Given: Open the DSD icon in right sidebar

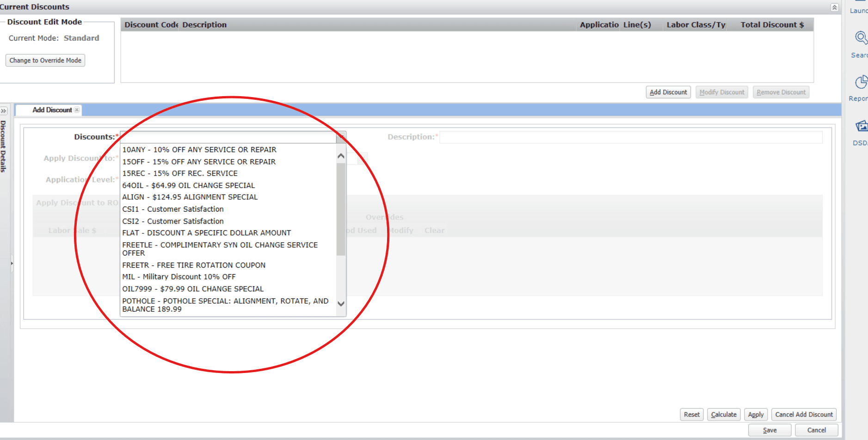Looking at the screenshot, I should point(862,126).
